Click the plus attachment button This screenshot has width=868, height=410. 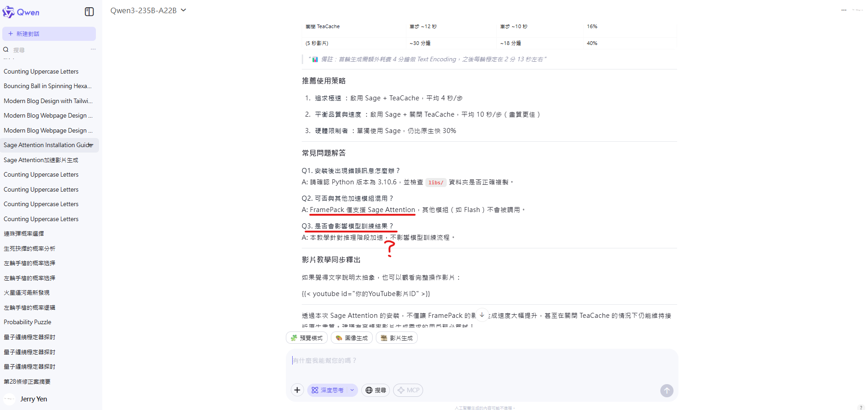297,390
